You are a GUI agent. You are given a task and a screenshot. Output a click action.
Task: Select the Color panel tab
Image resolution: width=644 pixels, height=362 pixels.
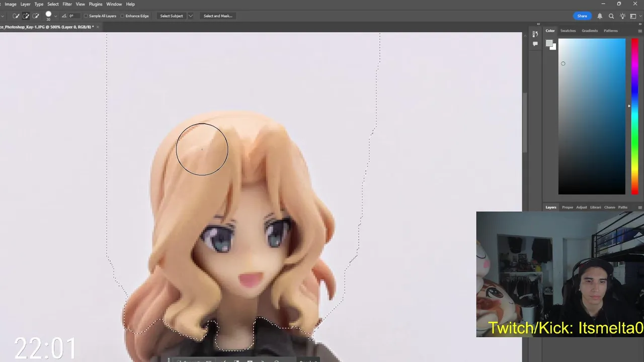[x=550, y=31]
